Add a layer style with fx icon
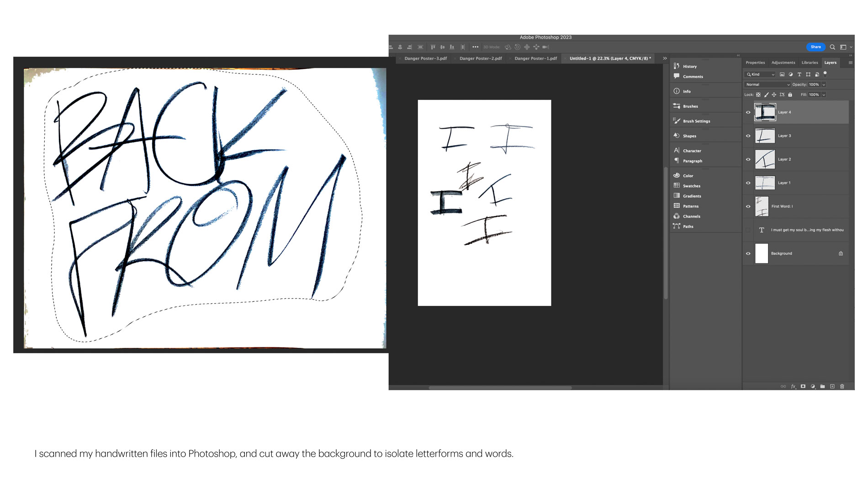The image size is (868, 488). coord(793,386)
